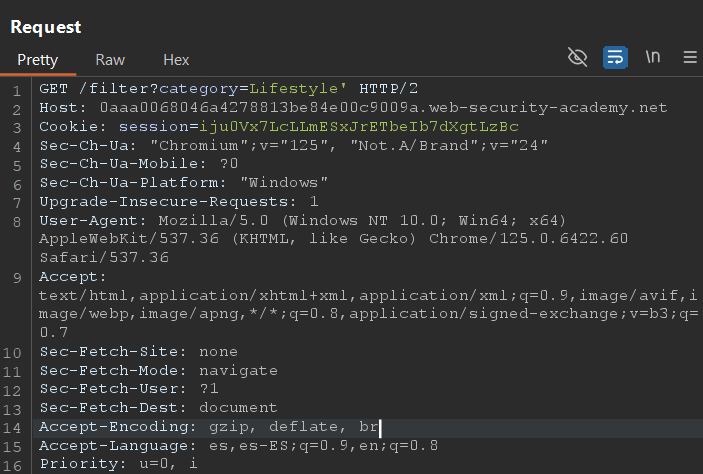The width and height of the screenshot is (703, 474).
Task: Click the Priority header line
Action: (118, 464)
